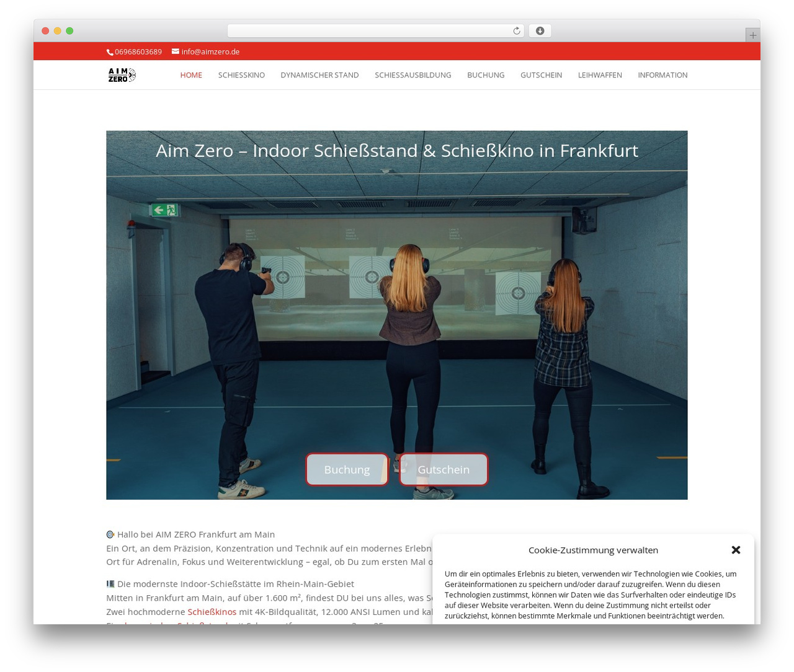This screenshot has height=672, width=794.
Task: Reload the page with the refresh icon
Action: click(516, 31)
